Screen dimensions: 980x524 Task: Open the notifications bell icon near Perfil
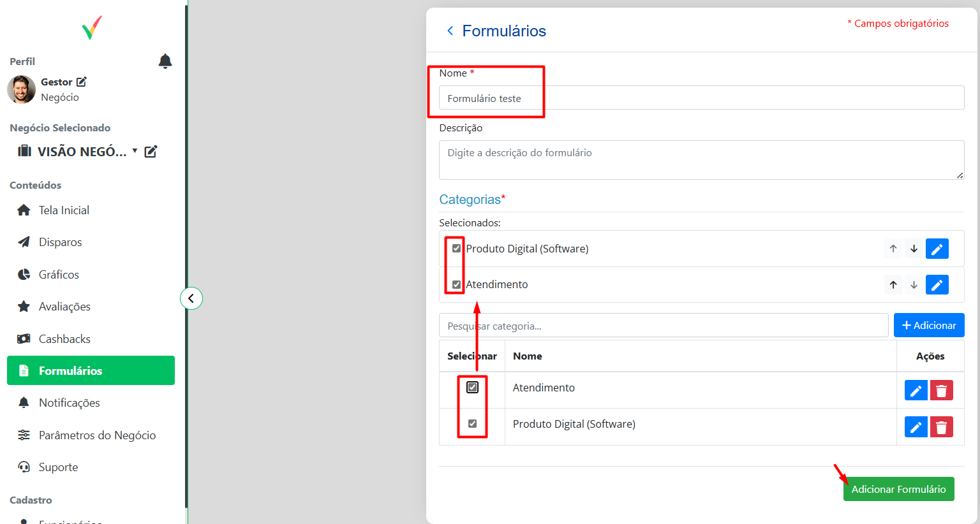tap(165, 61)
